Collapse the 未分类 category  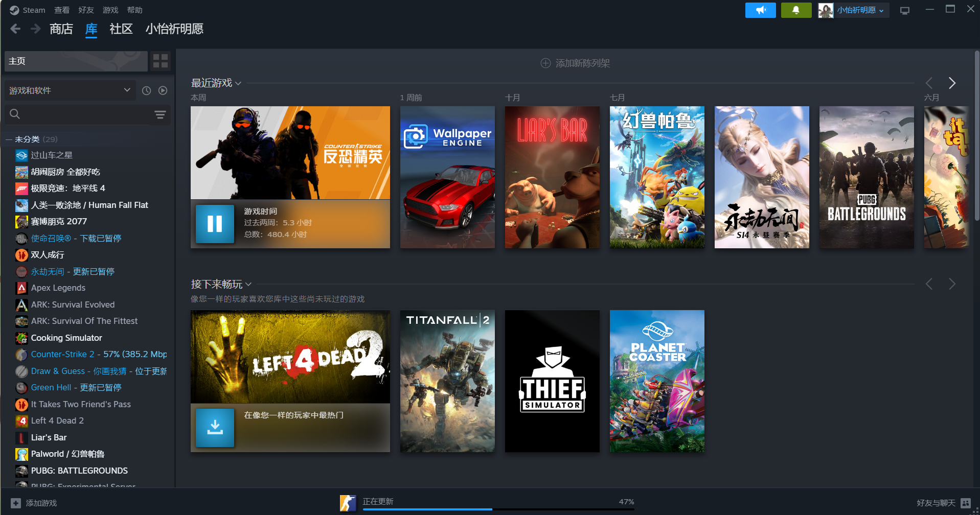click(9, 139)
